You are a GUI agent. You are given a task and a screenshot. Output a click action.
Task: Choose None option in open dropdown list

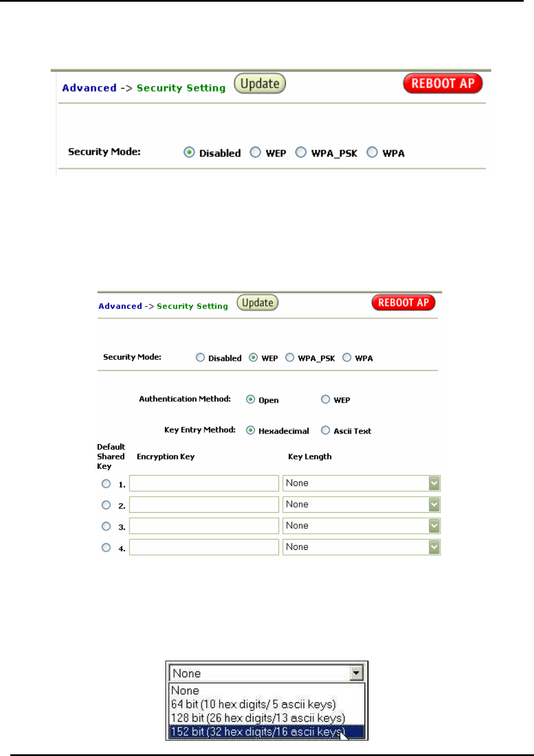pyautogui.click(x=266, y=690)
